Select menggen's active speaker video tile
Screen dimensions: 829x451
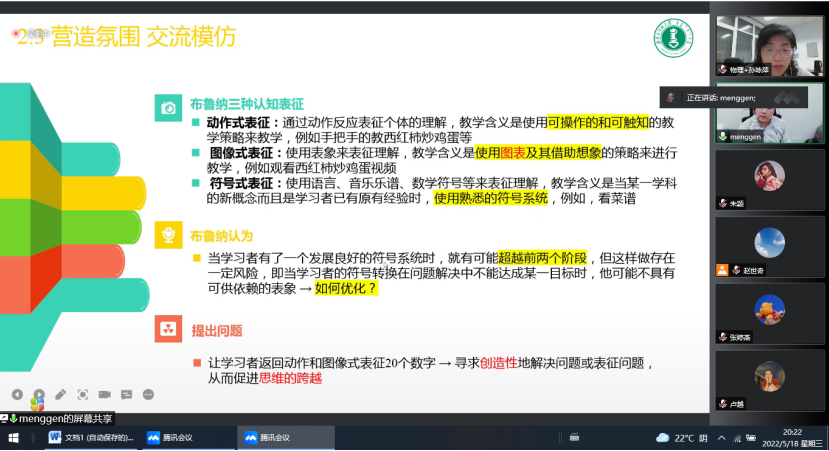pyautogui.click(x=769, y=112)
